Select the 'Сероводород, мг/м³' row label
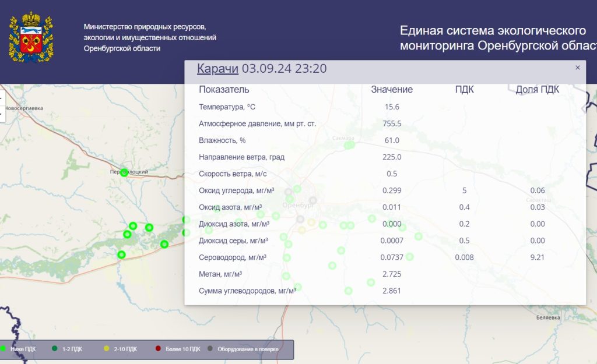The image size is (597, 364). pyautogui.click(x=233, y=257)
